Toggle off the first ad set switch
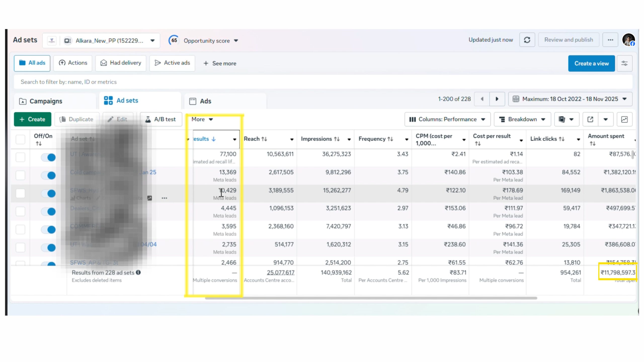The image size is (644, 362). (48, 157)
